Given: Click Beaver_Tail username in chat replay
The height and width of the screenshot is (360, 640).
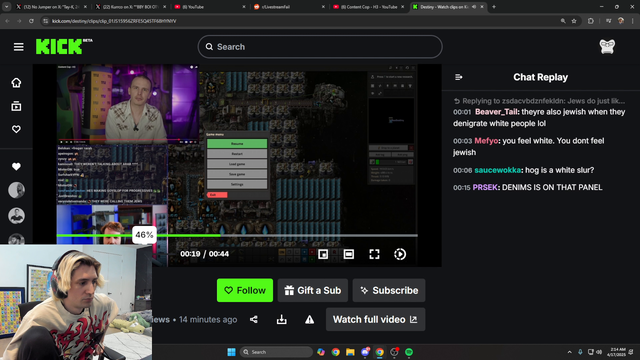Looking at the screenshot, I should pyautogui.click(x=496, y=112).
